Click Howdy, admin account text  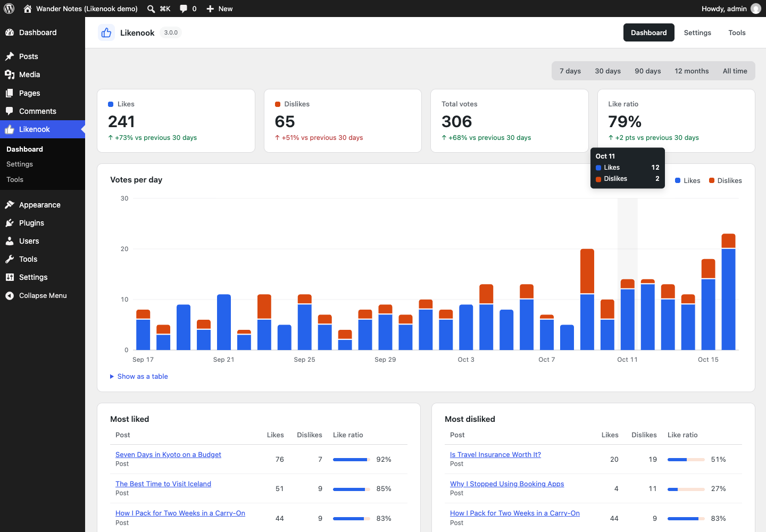point(724,9)
